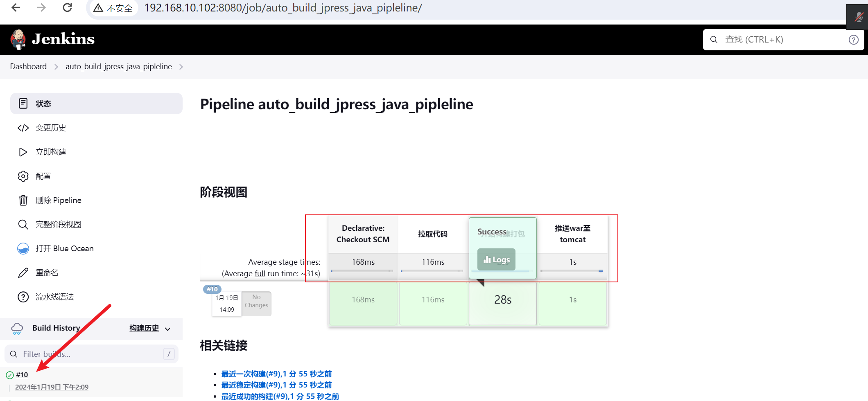Viewport: 868px width, 401px height.
Task: Click the browser forward arrow
Action: point(41,7)
